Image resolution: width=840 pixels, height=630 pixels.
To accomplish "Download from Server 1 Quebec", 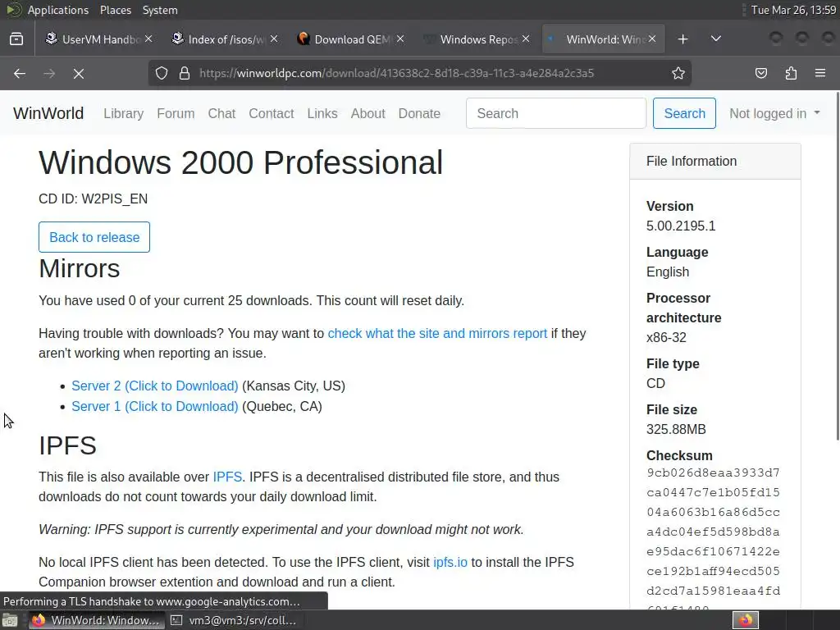I will click(x=155, y=406).
